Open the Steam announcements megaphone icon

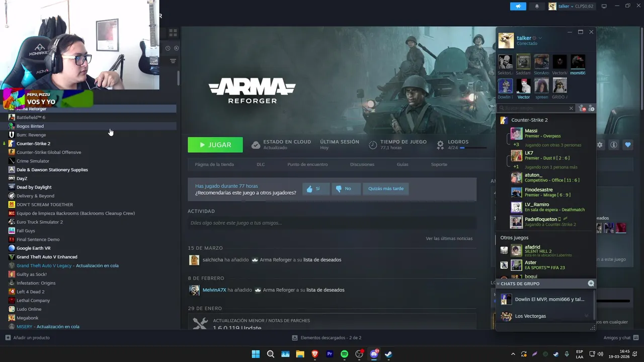pyautogui.click(x=518, y=6)
